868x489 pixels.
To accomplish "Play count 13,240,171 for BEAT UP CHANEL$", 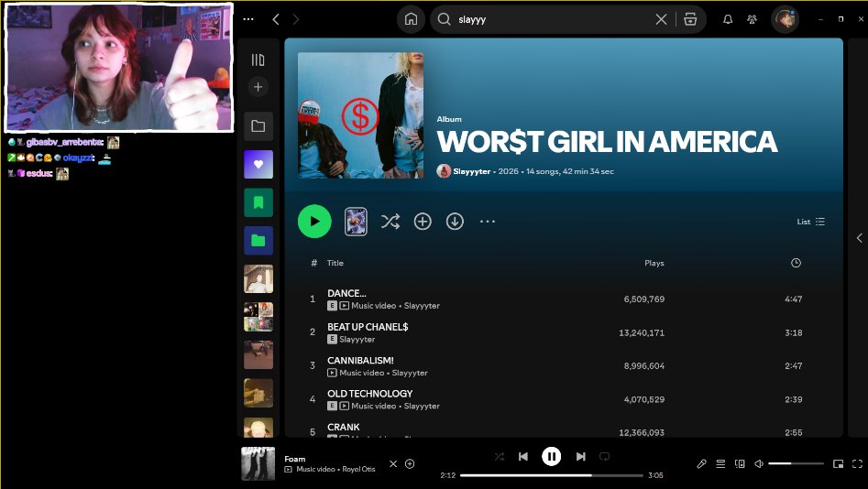I will pos(642,332).
